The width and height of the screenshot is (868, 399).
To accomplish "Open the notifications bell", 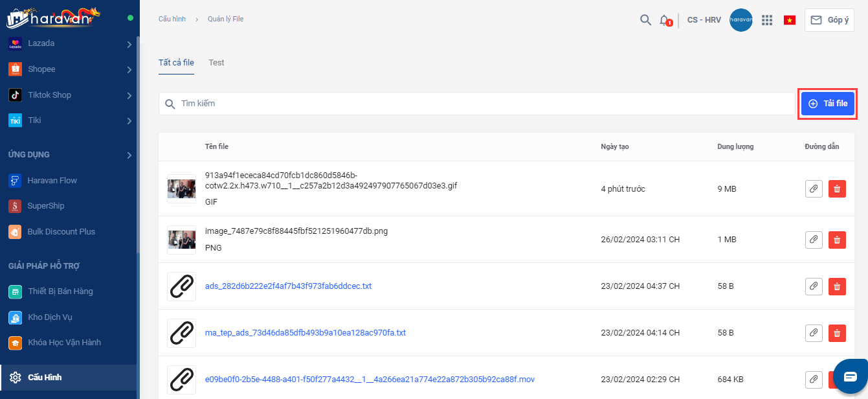I will 664,20.
